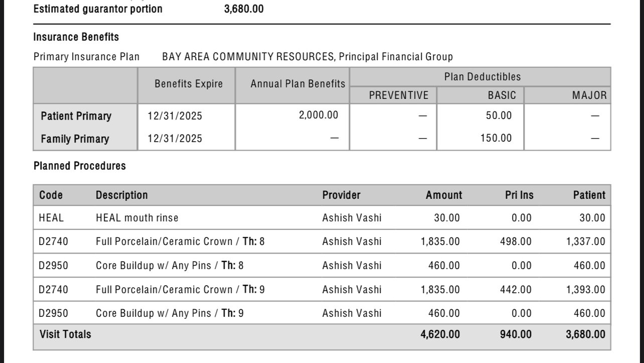Select the 2,000.00 annual plan benefits value

[318, 115]
